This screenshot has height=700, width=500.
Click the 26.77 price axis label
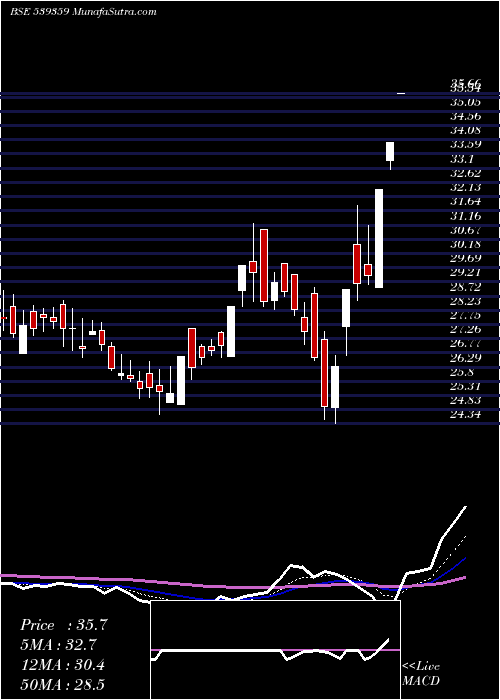(465, 344)
